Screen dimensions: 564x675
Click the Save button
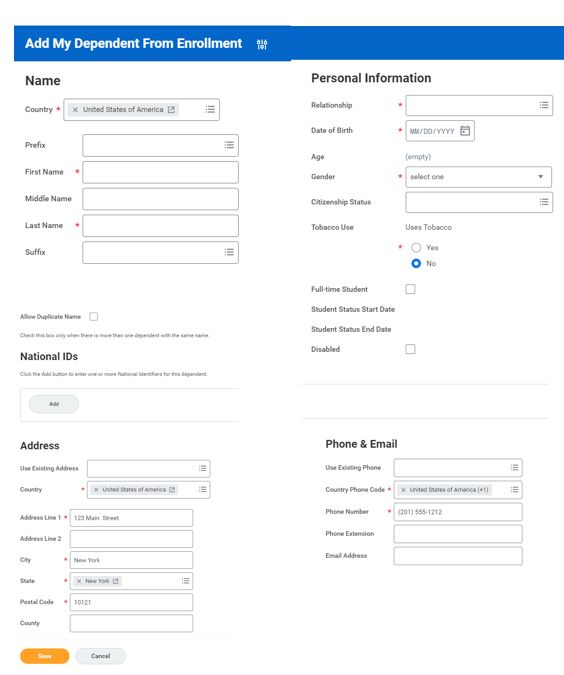coord(45,656)
